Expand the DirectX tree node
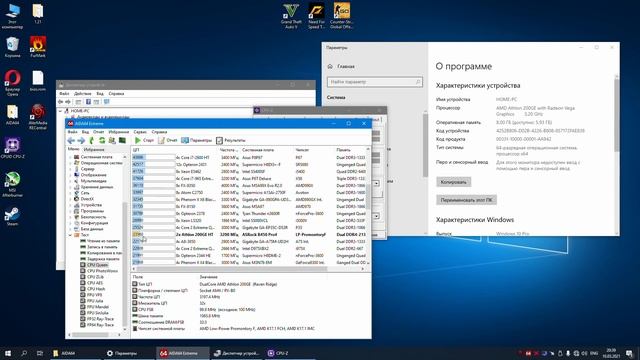 tap(70, 199)
